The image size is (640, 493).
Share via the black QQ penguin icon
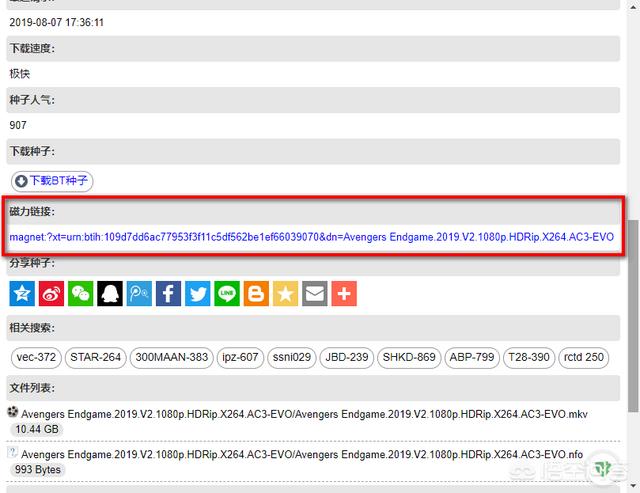pyautogui.click(x=110, y=293)
